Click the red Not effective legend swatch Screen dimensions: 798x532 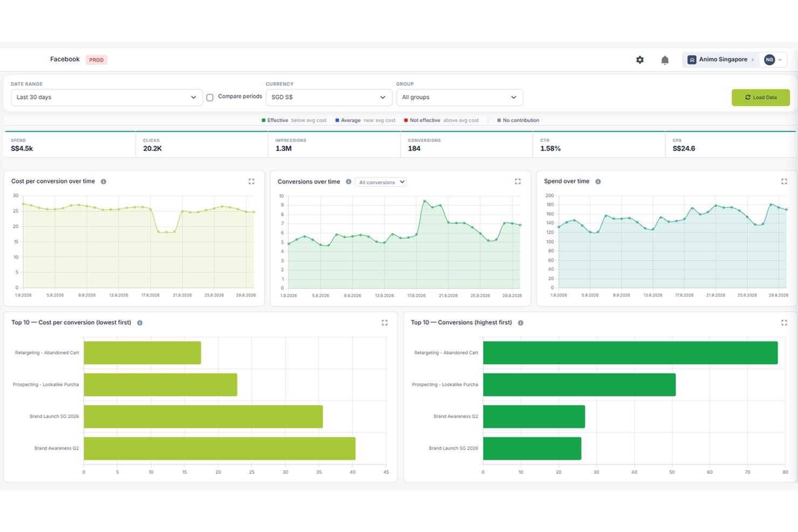(x=406, y=120)
